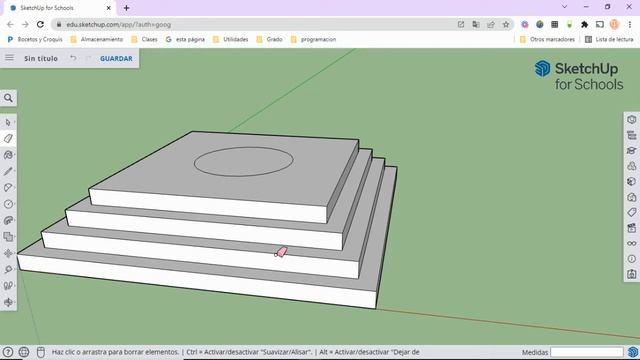Screen dimensions: 640x360
Task: Click the translate page icon
Action: coord(476,24)
